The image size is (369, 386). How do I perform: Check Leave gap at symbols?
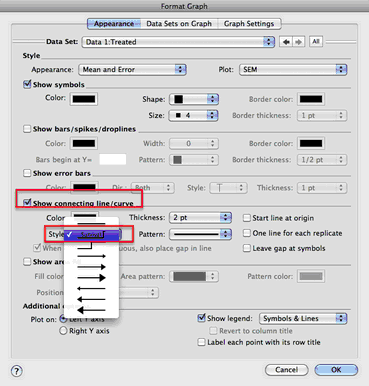click(247, 248)
